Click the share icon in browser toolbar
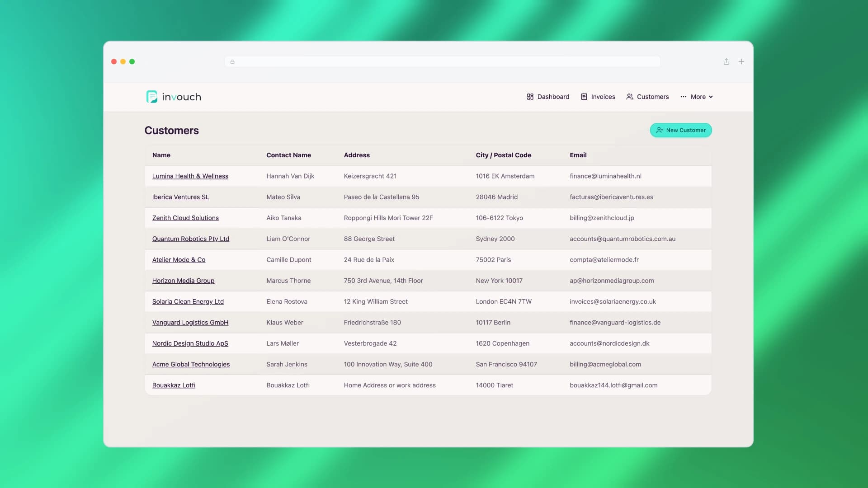The width and height of the screenshot is (868, 488). 726,61
